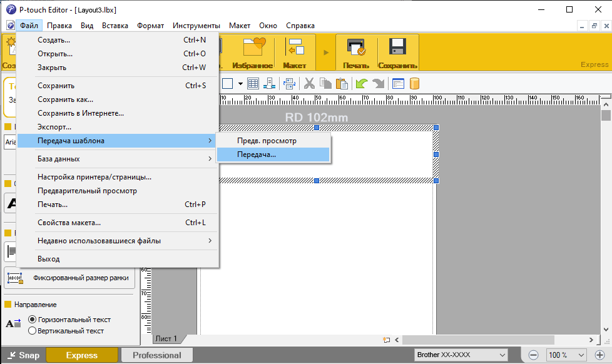Click the Layout (Макет) toolbar icon

tap(294, 52)
